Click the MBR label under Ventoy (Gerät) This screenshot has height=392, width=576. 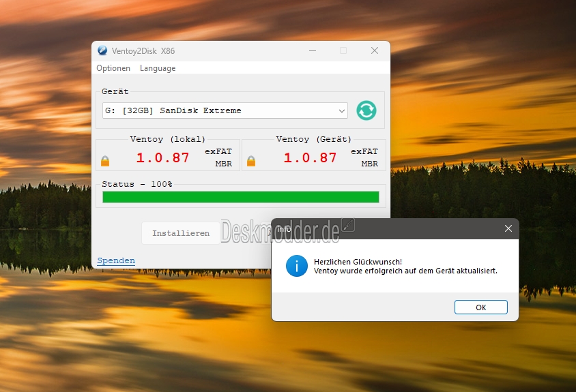click(369, 164)
